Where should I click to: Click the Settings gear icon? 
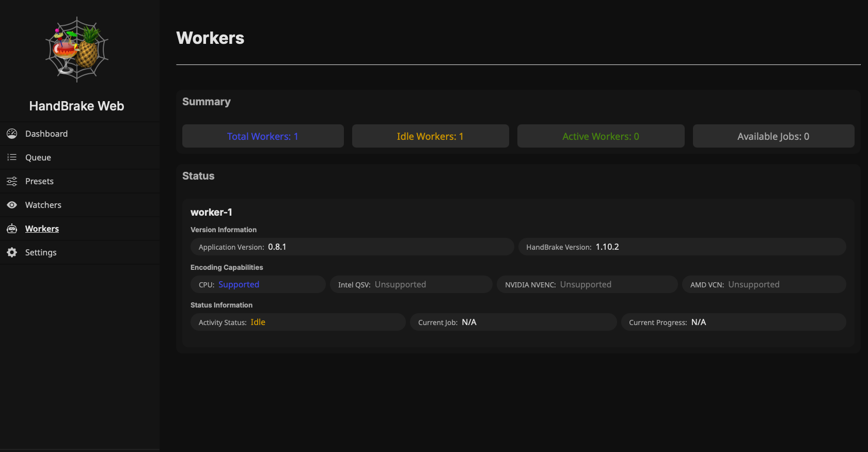(12, 252)
